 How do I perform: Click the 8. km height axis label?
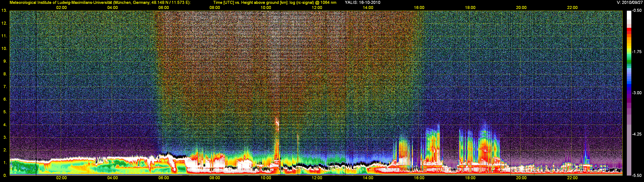(5, 74)
